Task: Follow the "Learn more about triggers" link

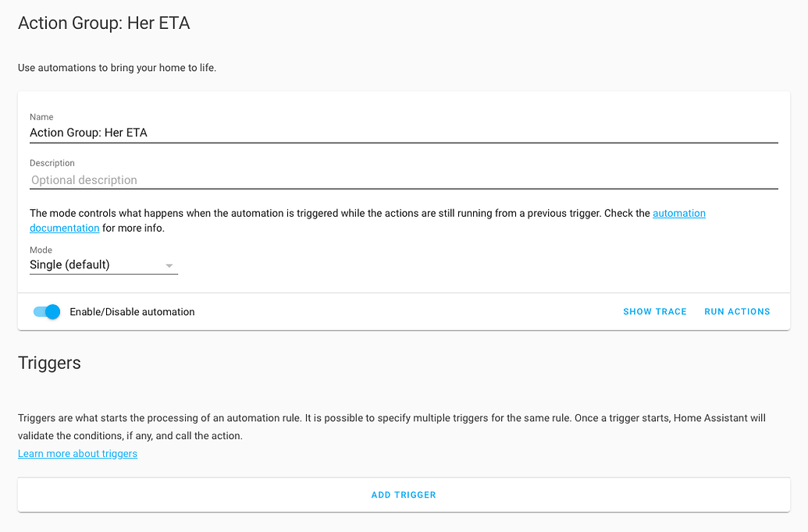Action: 77,454
